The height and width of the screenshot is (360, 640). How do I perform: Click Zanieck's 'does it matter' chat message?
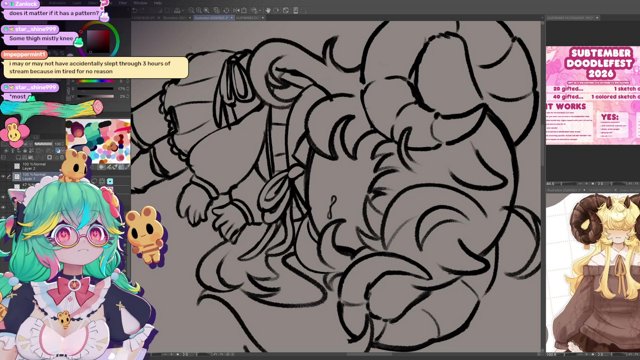(x=54, y=13)
